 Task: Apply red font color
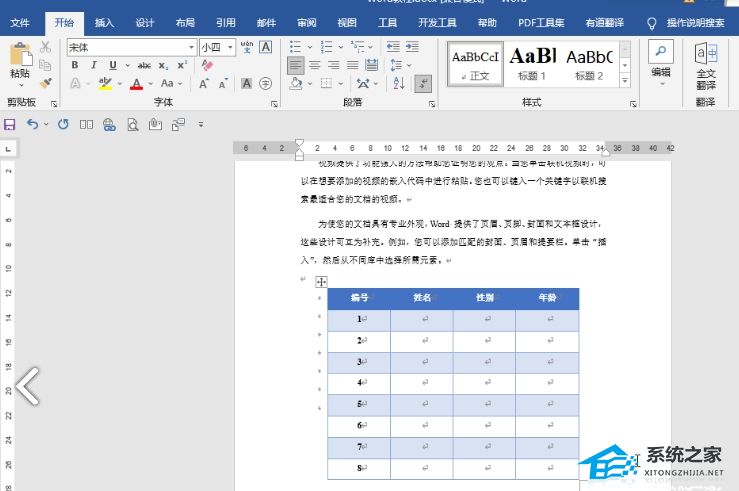point(136,84)
